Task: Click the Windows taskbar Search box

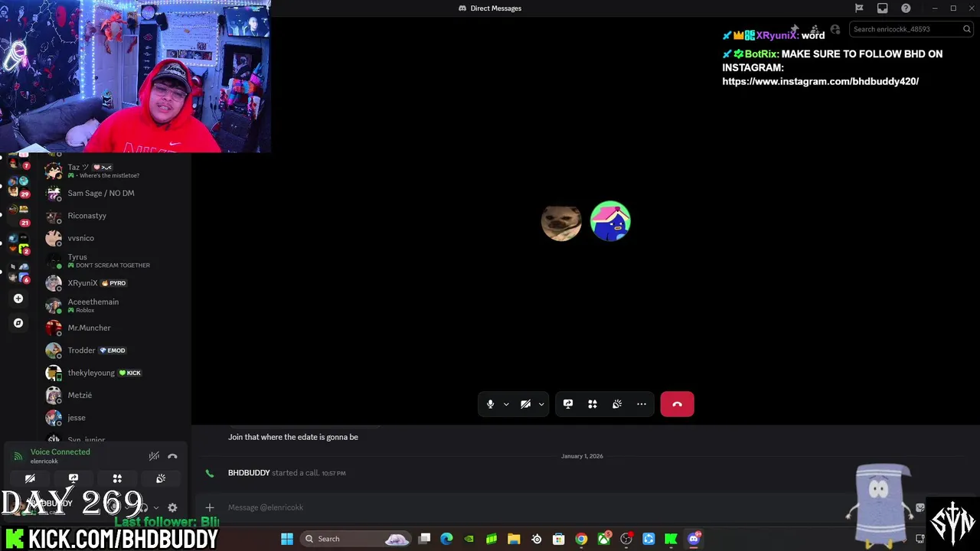Action: [356, 539]
